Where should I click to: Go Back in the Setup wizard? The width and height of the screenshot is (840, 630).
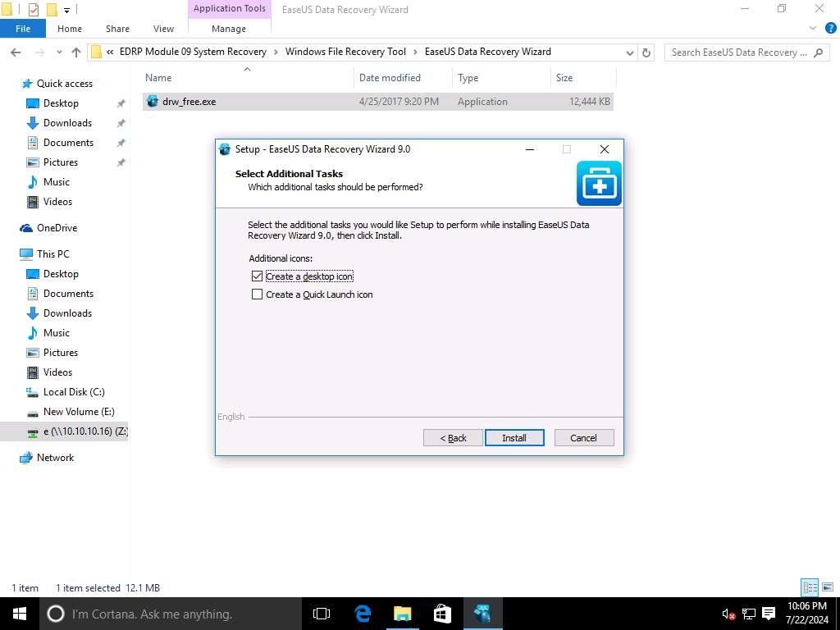tap(453, 438)
